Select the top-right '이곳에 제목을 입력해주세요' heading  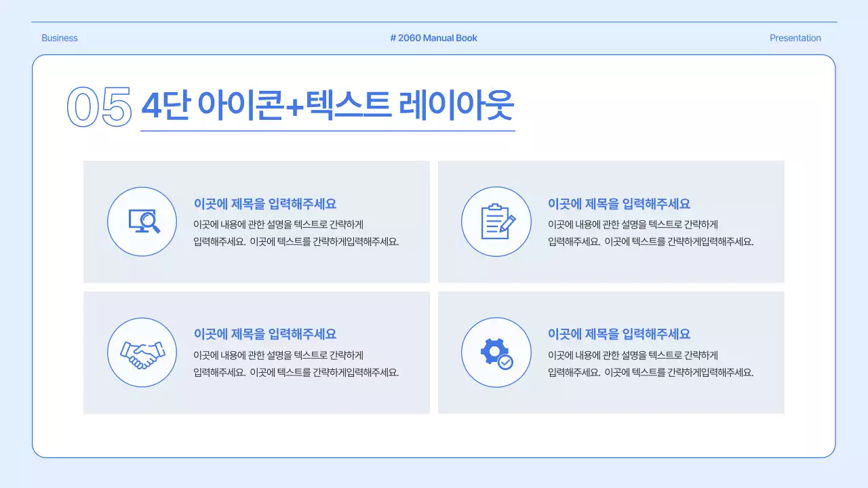pyautogui.click(x=619, y=204)
